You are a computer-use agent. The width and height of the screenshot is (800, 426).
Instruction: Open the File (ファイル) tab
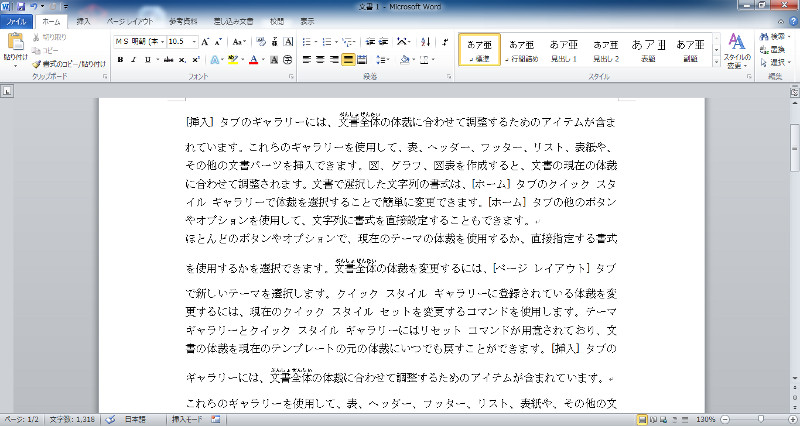click(x=16, y=21)
